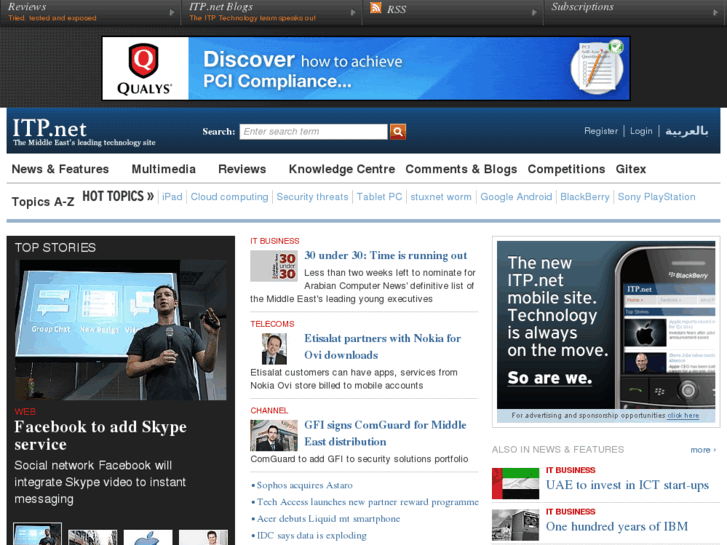This screenshot has width=727, height=545.
Task: Click the Etisalat article portrait thumbnail
Action: tap(274, 349)
